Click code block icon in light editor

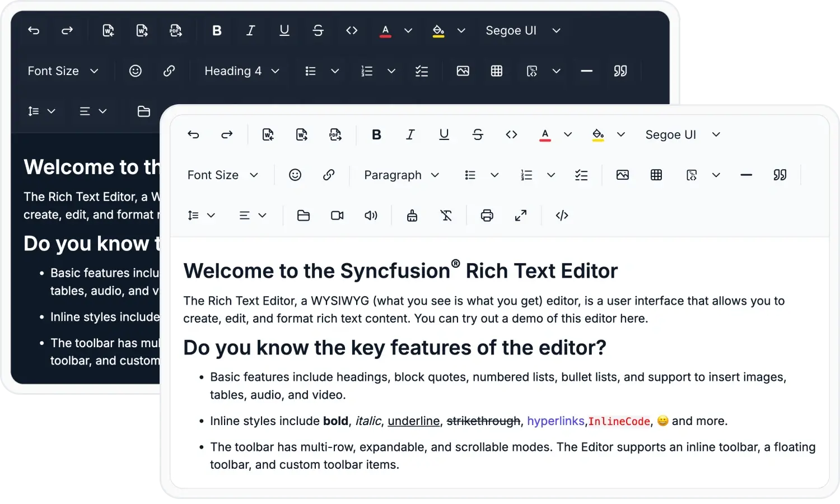(692, 175)
